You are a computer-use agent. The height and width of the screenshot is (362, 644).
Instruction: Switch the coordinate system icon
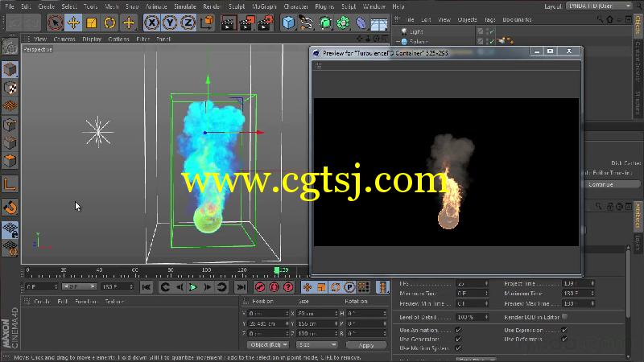point(208,23)
